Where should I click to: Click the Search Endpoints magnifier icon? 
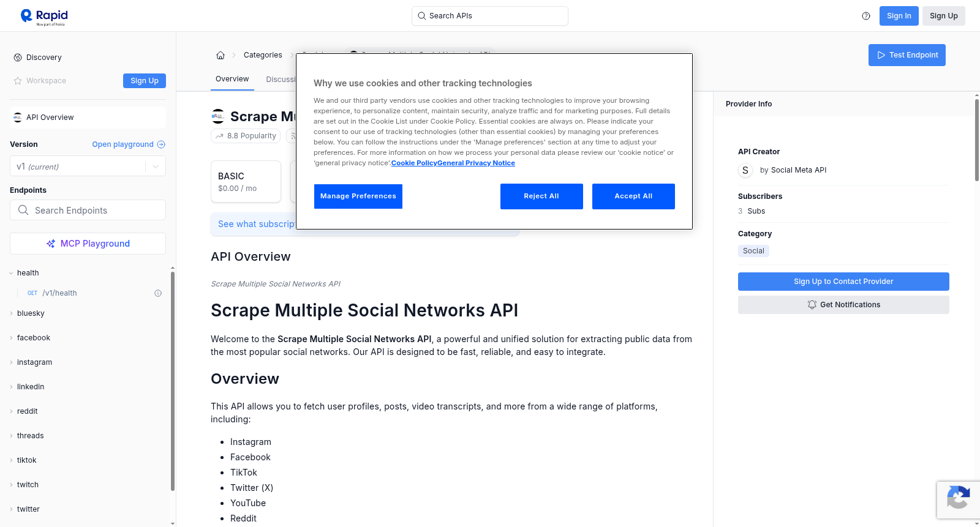click(23, 210)
